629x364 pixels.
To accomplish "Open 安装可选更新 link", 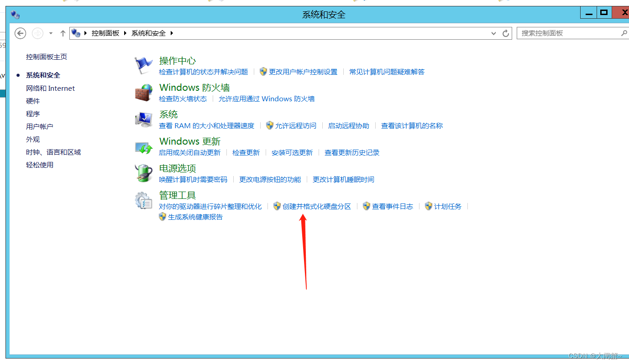I will [x=292, y=153].
